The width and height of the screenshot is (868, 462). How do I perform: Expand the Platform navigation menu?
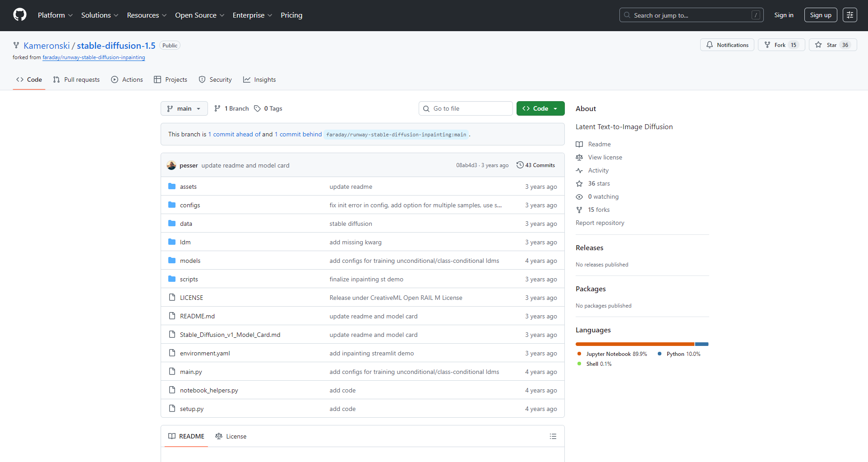pos(55,15)
